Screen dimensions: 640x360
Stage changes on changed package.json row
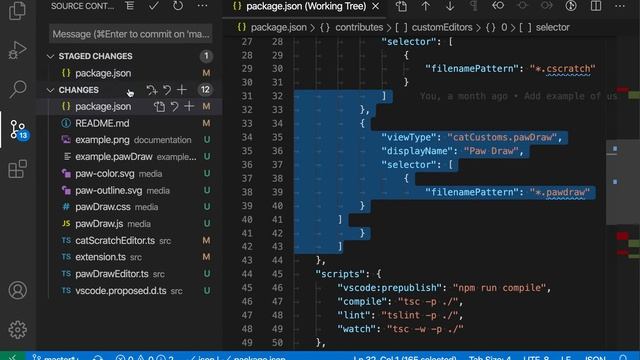click(x=189, y=107)
